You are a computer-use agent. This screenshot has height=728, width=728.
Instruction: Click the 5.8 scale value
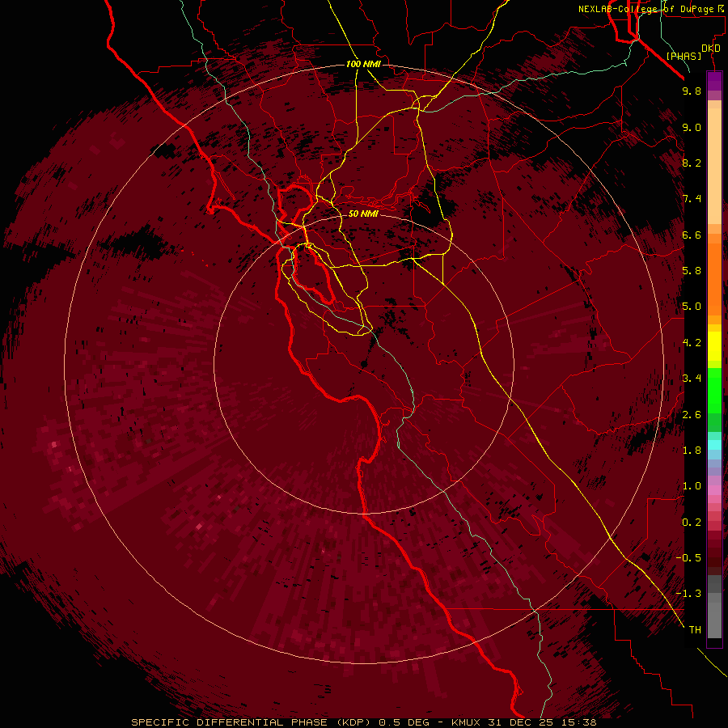[692, 271]
